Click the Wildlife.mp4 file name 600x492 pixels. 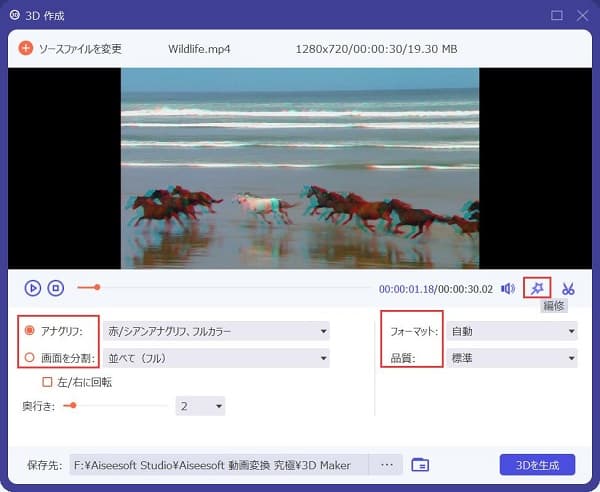click(199, 49)
